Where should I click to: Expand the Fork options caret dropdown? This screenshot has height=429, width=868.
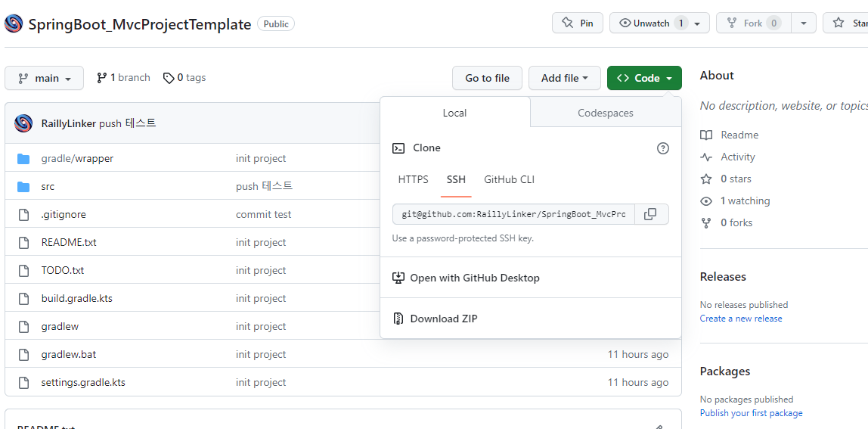(x=804, y=23)
